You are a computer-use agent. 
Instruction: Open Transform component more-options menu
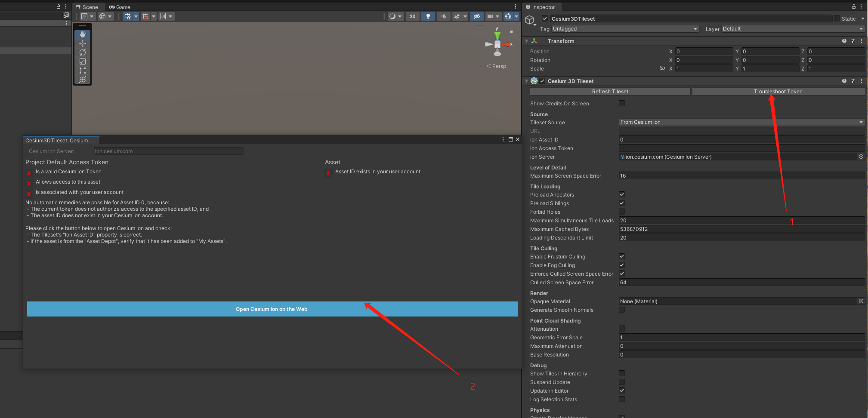862,41
